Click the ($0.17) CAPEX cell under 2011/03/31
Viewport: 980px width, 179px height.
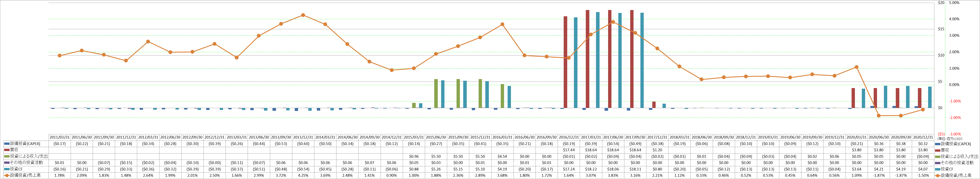click(60, 144)
